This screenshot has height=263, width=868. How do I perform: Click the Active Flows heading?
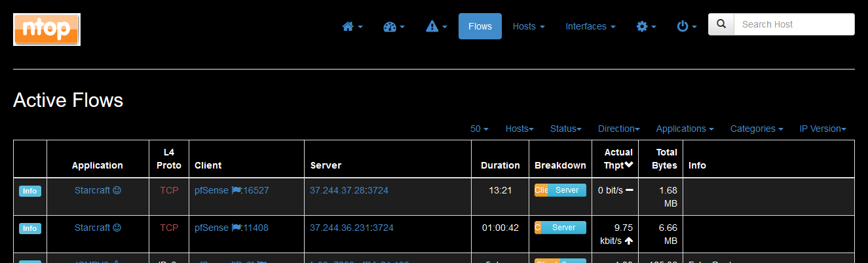point(68,100)
